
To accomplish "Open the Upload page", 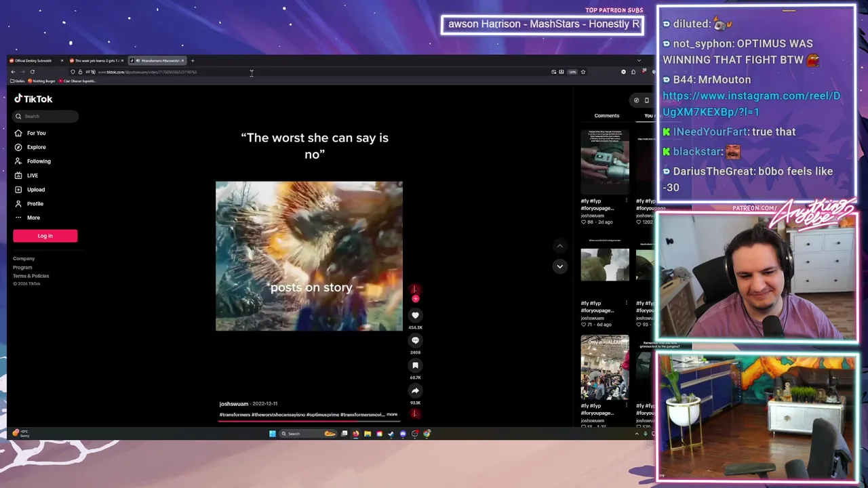I will [x=30, y=190].
